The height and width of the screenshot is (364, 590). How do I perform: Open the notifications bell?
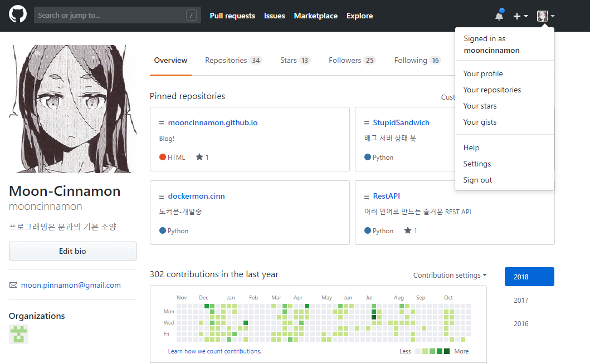coord(499,16)
